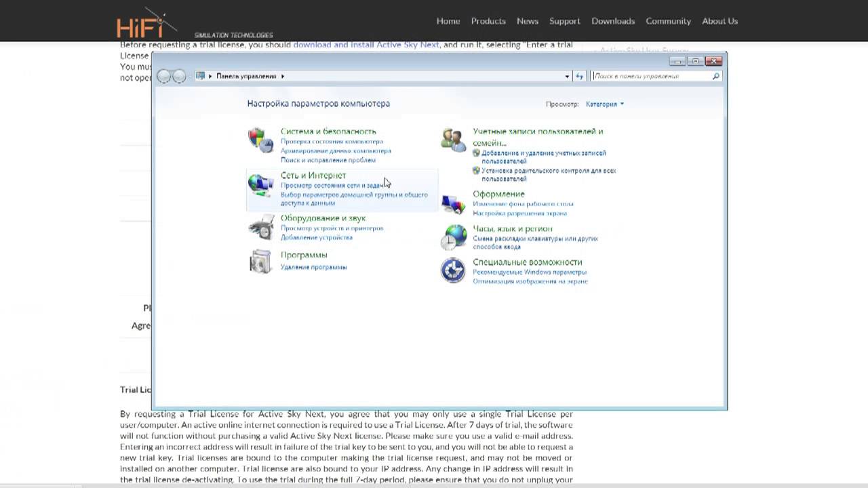868x488 pixels.
Task: Close the Control Panel window
Action: click(713, 61)
